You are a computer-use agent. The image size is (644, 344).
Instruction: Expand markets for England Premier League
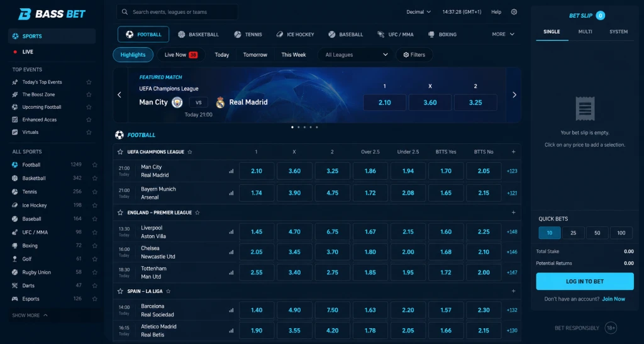513,213
